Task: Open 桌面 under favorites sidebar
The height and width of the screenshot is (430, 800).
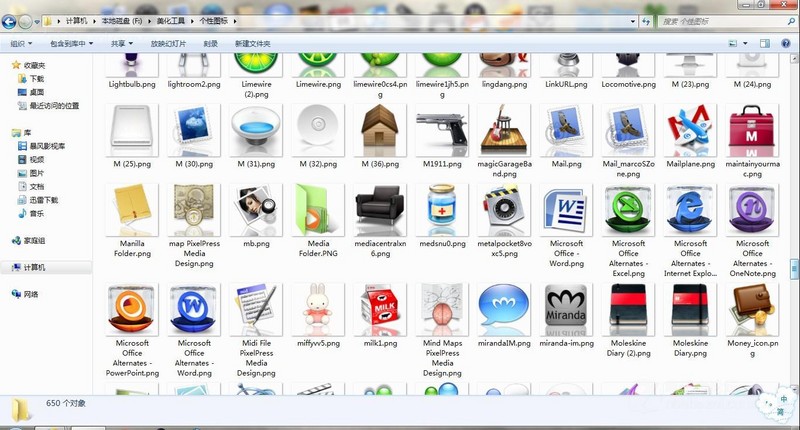Action: pyautogui.click(x=36, y=92)
